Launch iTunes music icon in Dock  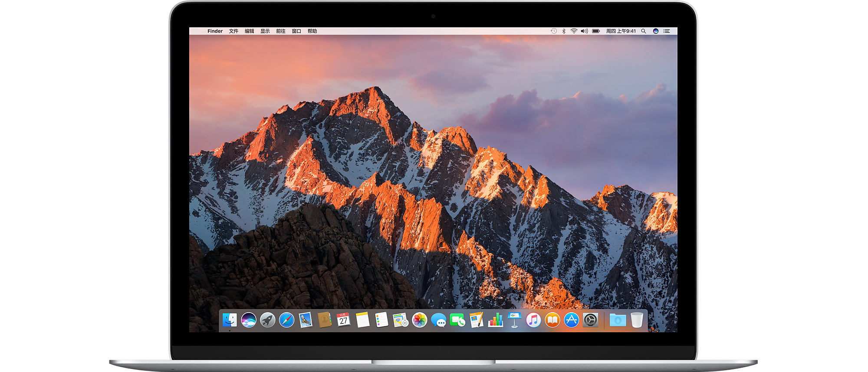533,320
